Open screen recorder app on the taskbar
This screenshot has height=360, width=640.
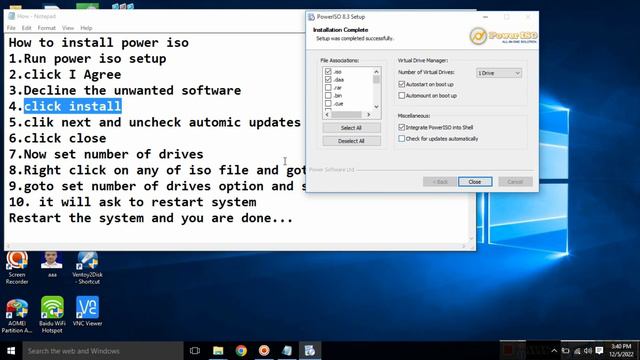click(264, 351)
